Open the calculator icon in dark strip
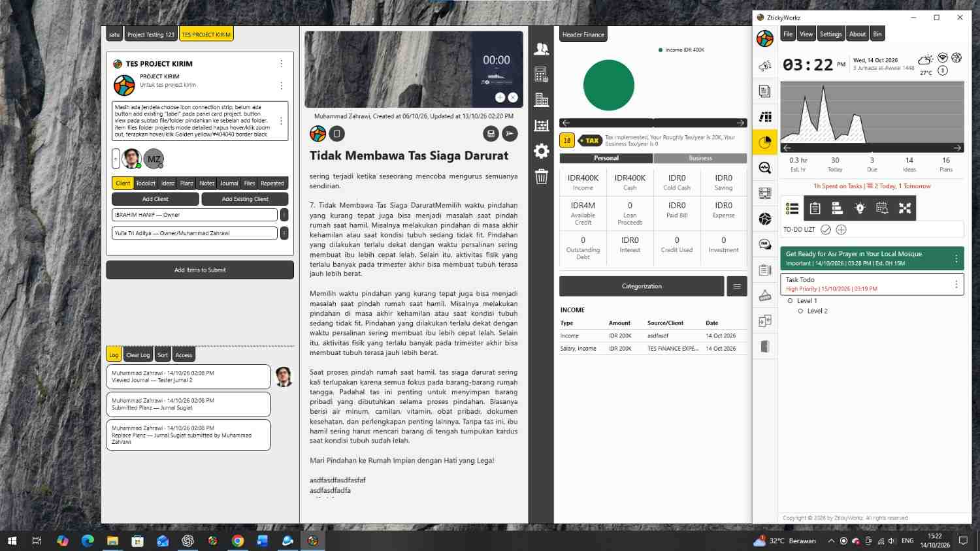 click(x=541, y=74)
